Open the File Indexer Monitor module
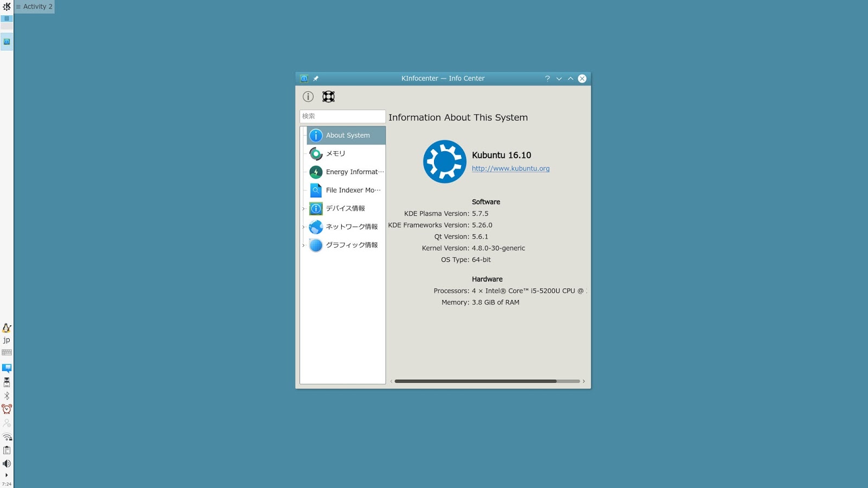The image size is (868, 488). 346,190
